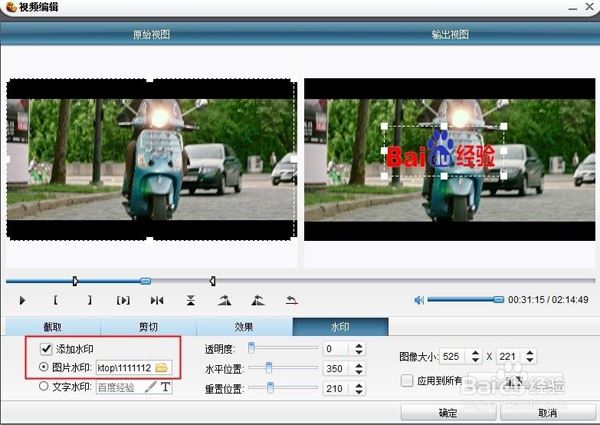The image size is (600, 425).
Task: Decrease 水平位置 value with down arrow
Action: click(x=359, y=372)
